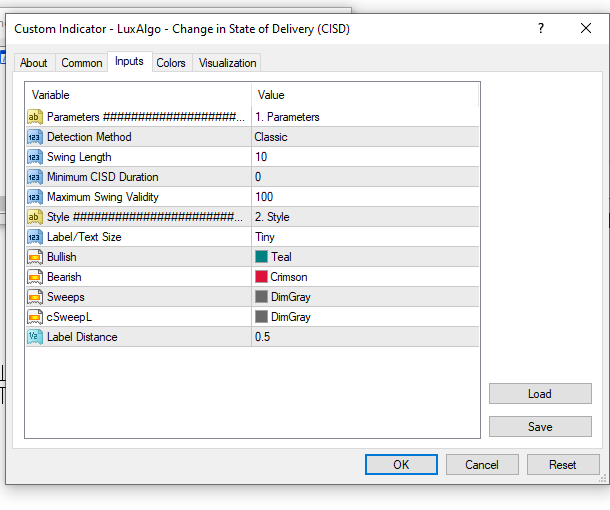This screenshot has height=510, width=610.
Task: Click the help question mark in title bar
Action: click(541, 28)
